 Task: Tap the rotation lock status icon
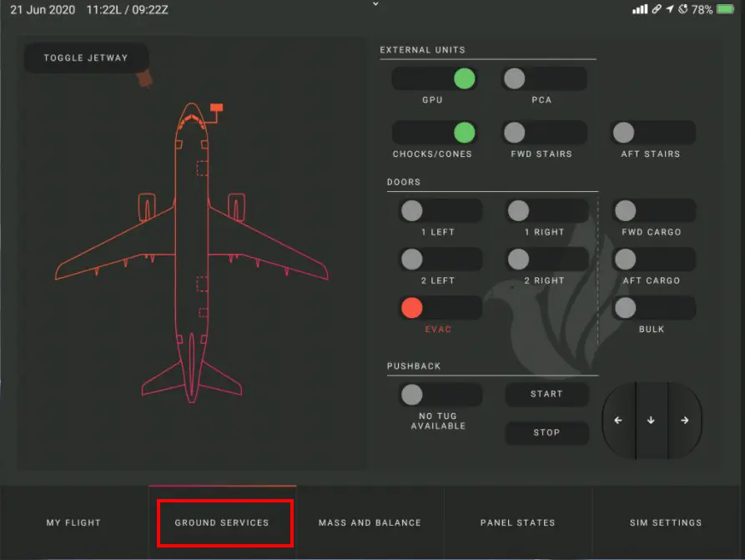(x=682, y=9)
